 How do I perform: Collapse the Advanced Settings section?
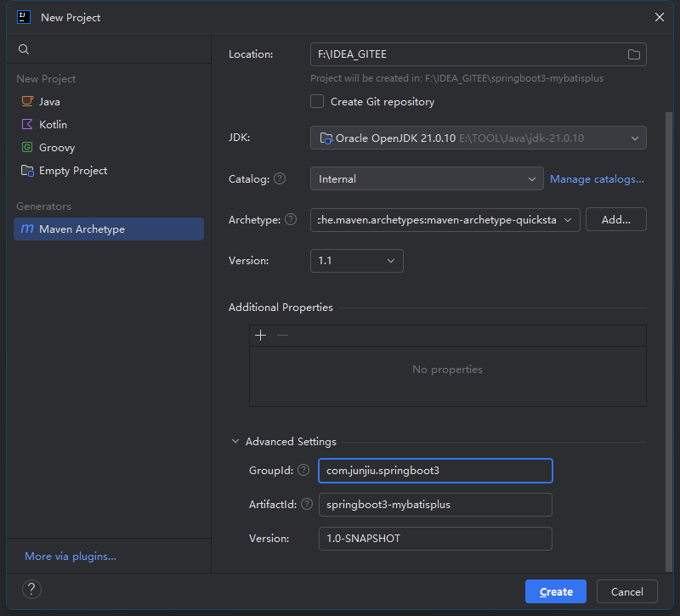pyautogui.click(x=235, y=441)
